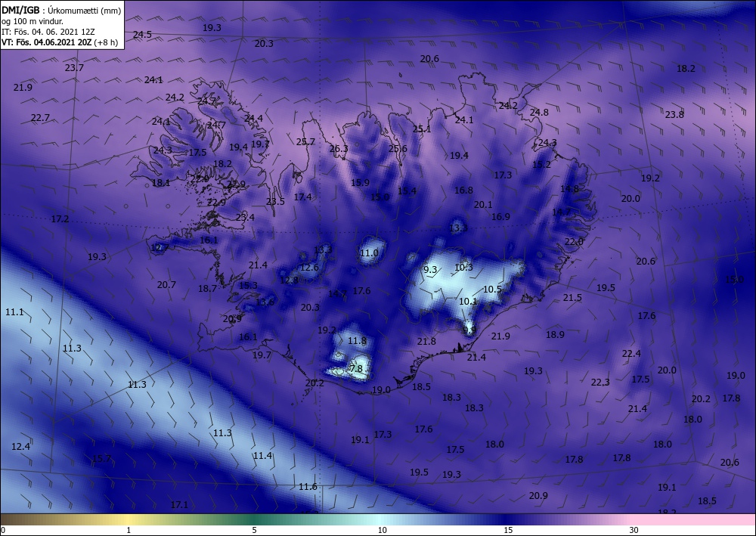Click the 16.9 value label

coord(501,217)
